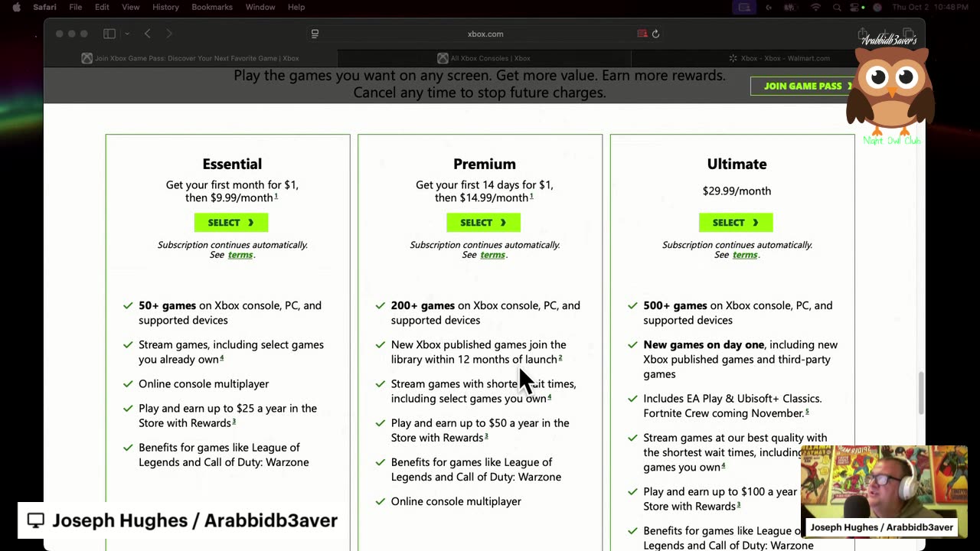Open the page settings icon in address bar
980x551 pixels.
[315, 34]
